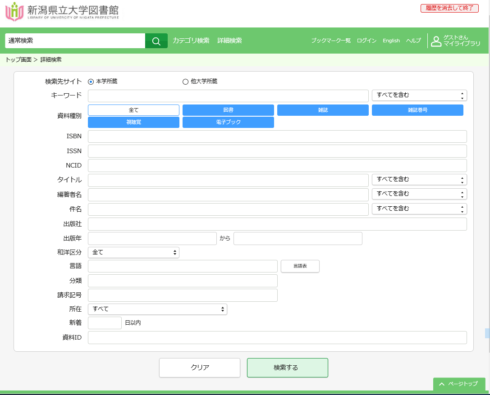
Task: Go to トップ画面 in the breadcrumb
Action: (x=18, y=60)
